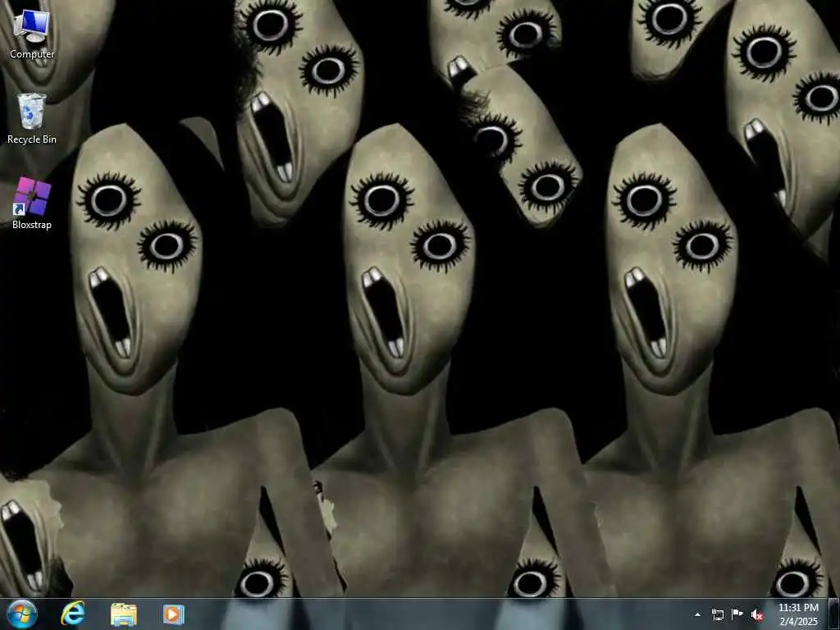This screenshot has width=840, height=630.
Task: Click the Show desktop button
Action: tap(834, 614)
